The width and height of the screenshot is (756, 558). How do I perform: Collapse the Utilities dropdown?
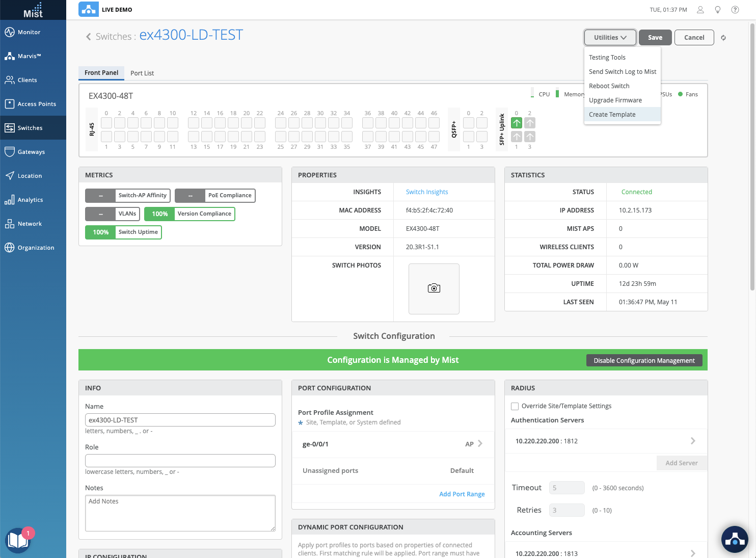tap(610, 38)
